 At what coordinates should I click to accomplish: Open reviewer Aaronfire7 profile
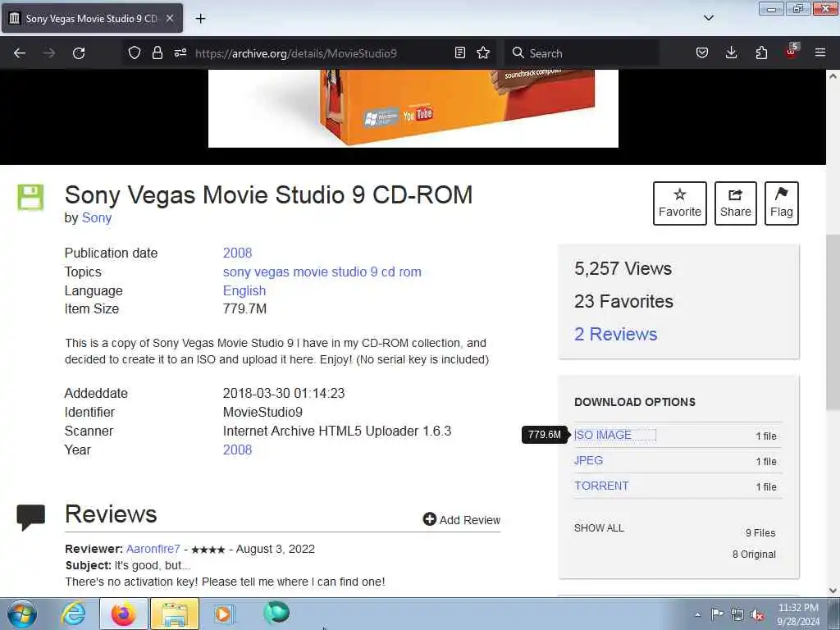[153, 549]
